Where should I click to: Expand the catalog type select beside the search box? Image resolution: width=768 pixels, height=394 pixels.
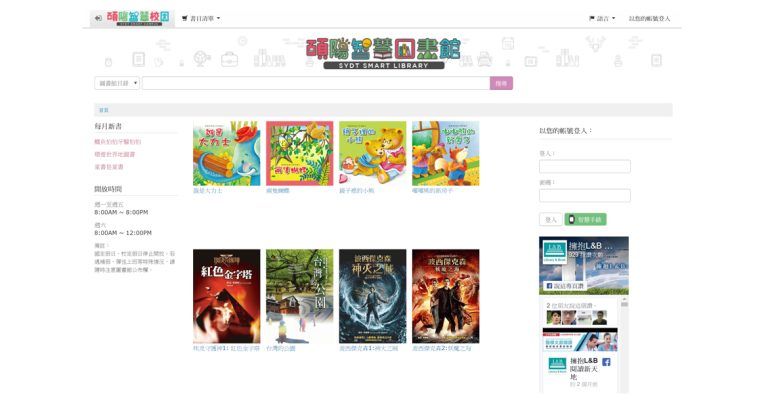(x=117, y=83)
